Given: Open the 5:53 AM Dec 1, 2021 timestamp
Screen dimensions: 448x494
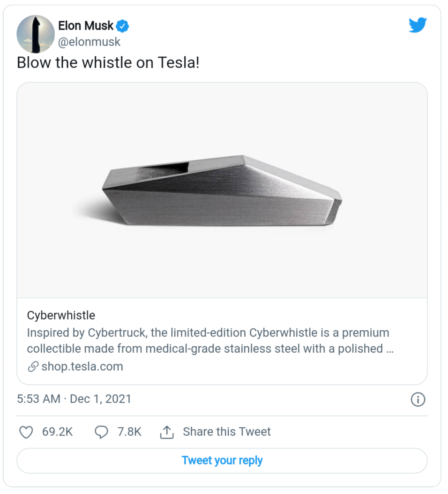Looking at the screenshot, I should click(x=74, y=399).
